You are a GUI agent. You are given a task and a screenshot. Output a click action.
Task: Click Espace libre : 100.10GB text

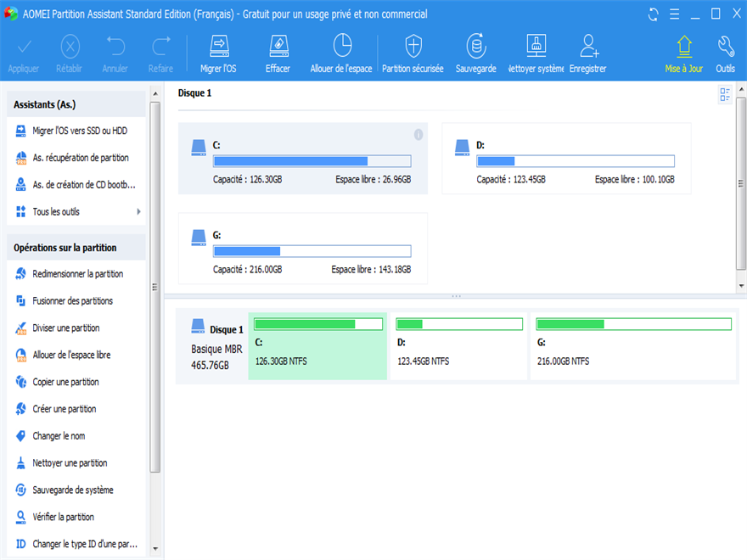coord(635,180)
